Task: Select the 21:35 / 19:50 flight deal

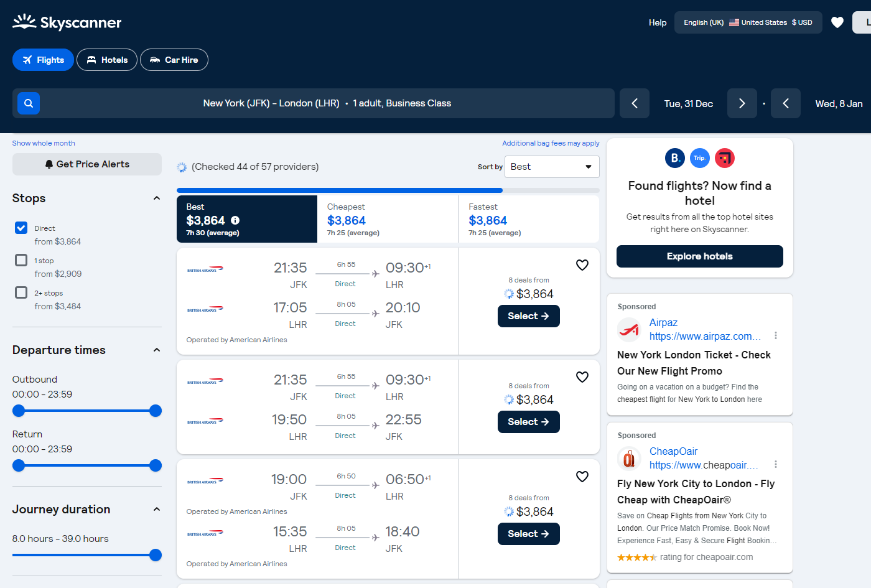Action: 529,422
